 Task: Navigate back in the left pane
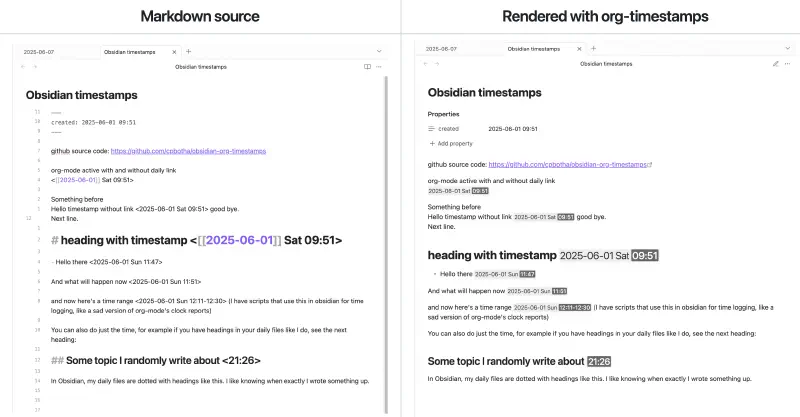23,67
